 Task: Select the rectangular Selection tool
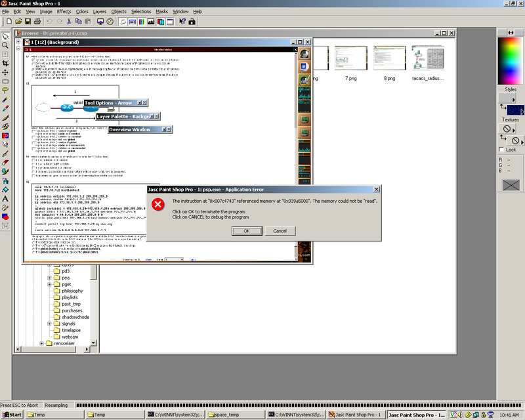(5, 81)
